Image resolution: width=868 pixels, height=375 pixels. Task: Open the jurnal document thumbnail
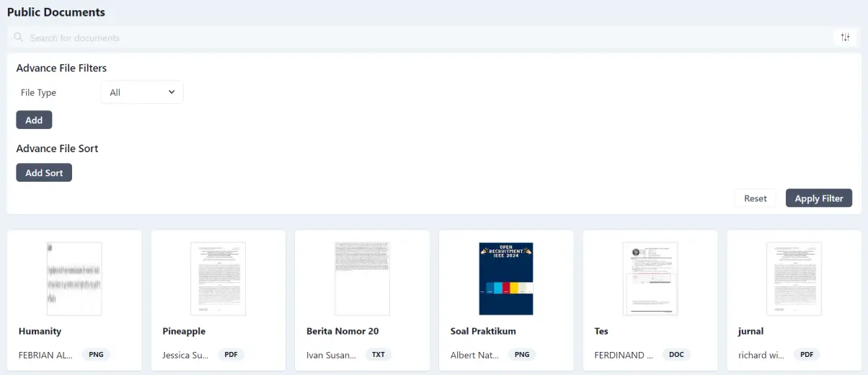(794, 278)
